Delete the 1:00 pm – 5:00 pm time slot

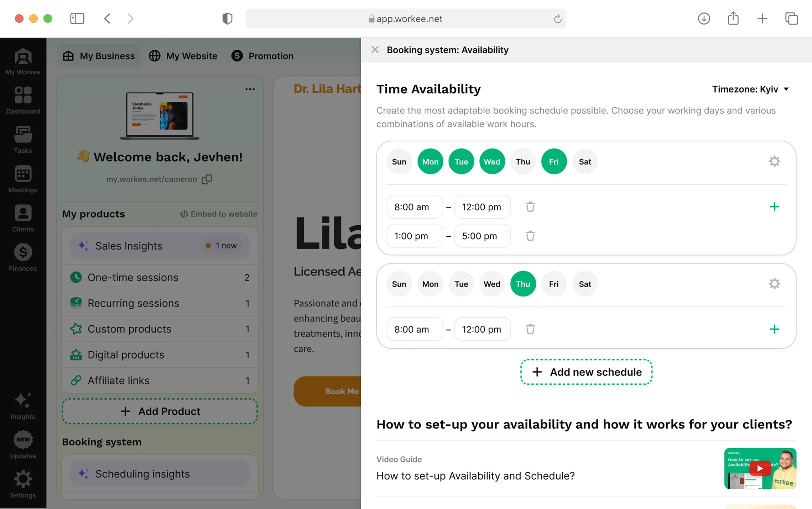click(530, 236)
